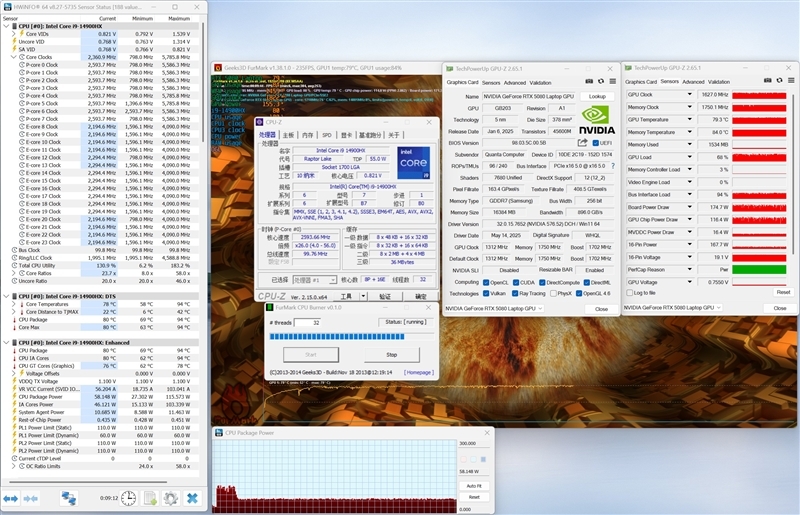Toggle the UEFI checkbox in GPU-Z

(595, 143)
